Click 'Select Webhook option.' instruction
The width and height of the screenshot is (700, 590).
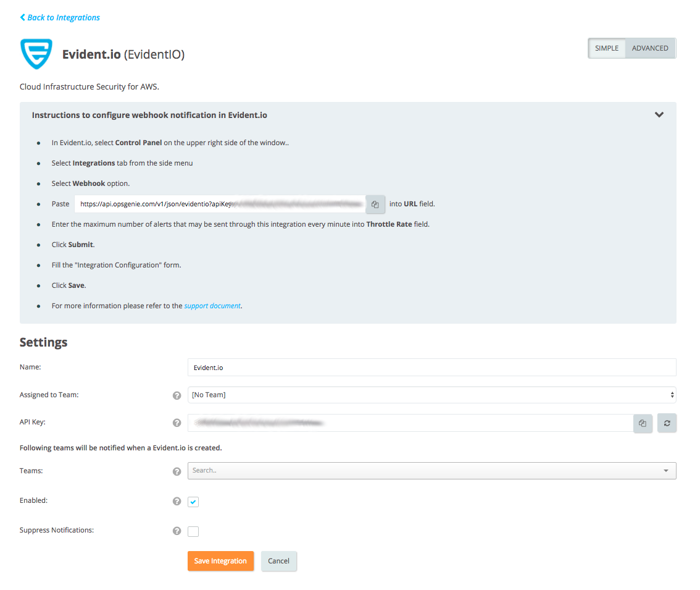tap(91, 183)
